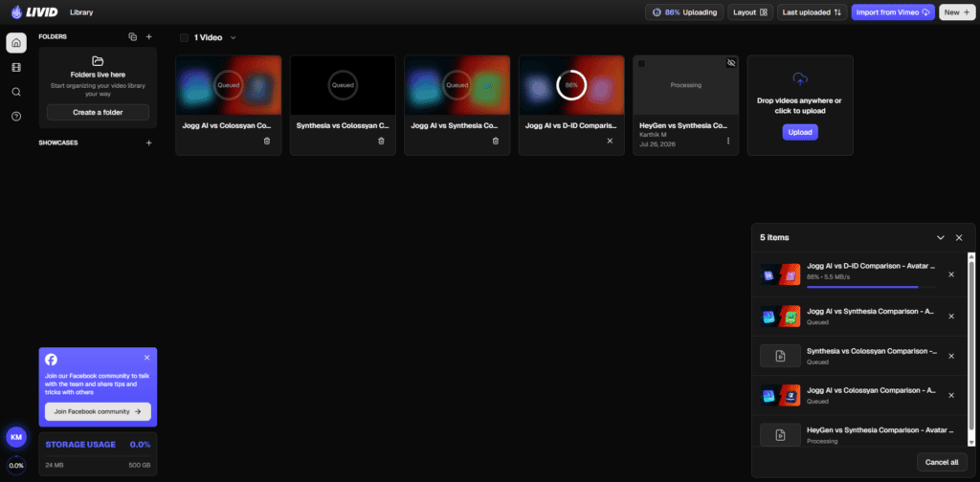
Task: Select the Home icon in sidebar
Action: pos(16,43)
